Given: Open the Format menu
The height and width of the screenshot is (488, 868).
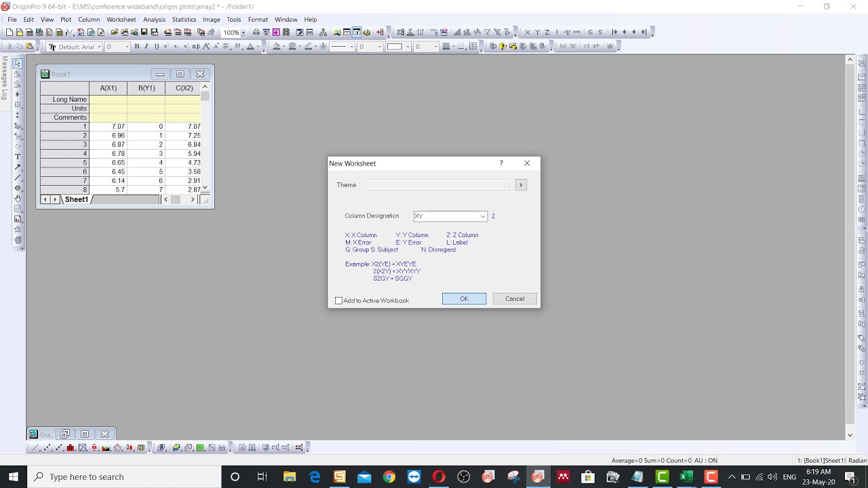Looking at the screenshot, I should pos(258,20).
